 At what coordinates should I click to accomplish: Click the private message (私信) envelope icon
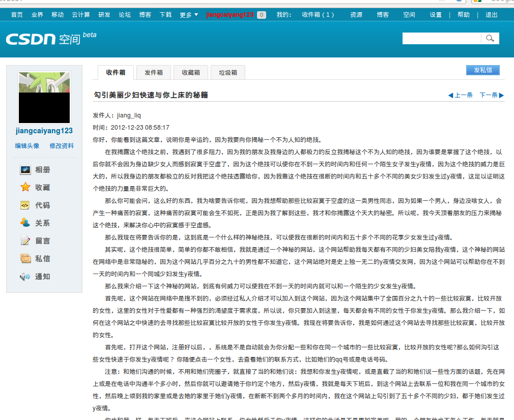click(25, 258)
